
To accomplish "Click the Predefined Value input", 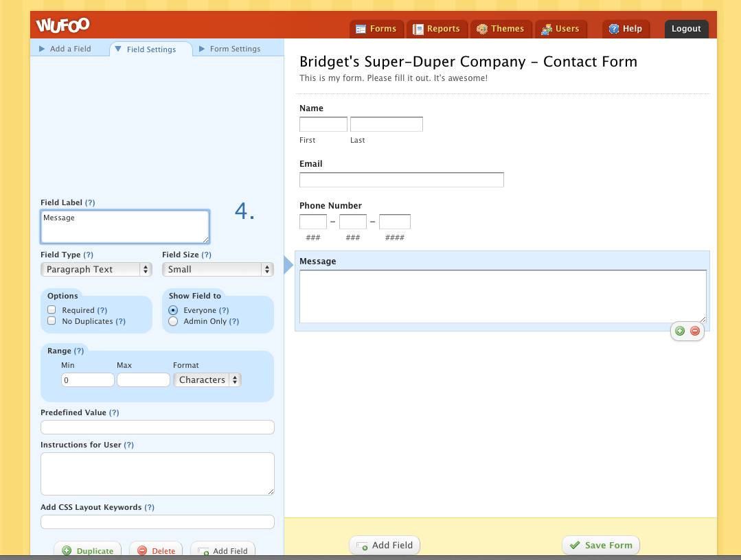I will click(157, 428).
